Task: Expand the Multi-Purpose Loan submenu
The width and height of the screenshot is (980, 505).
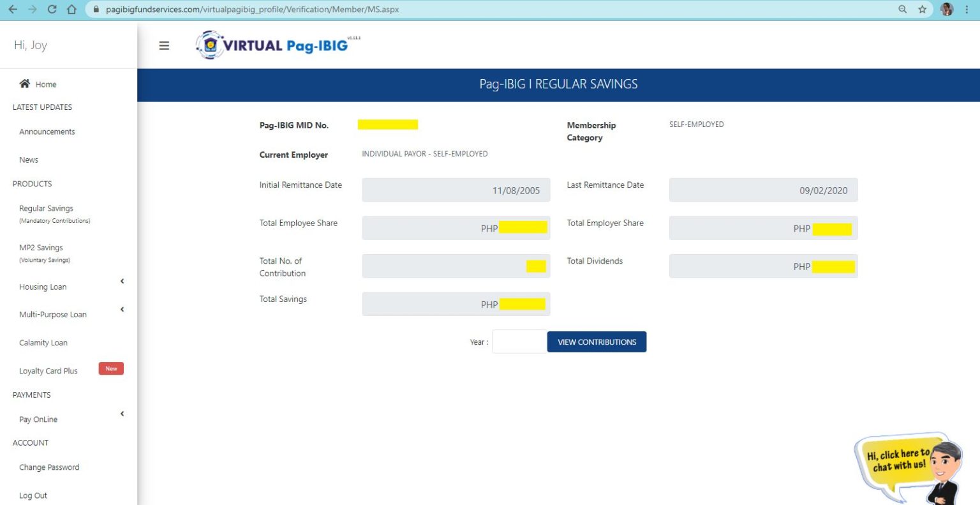Action: pyautogui.click(x=53, y=314)
